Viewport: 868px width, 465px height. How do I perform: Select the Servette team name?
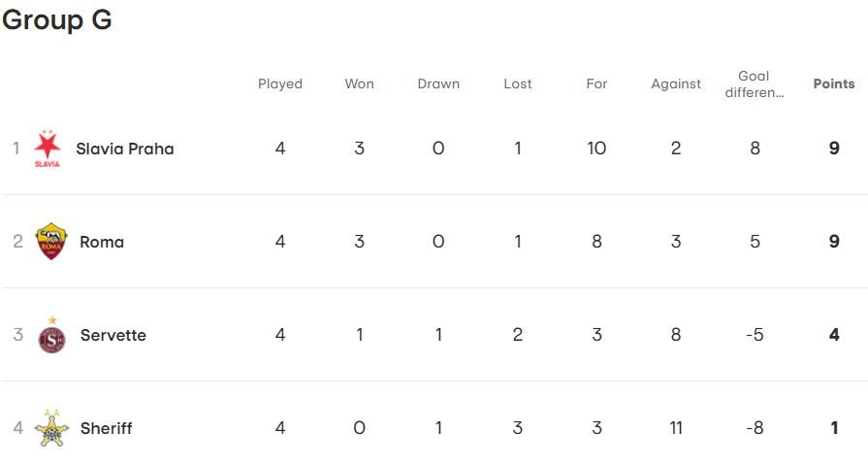click(x=113, y=335)
